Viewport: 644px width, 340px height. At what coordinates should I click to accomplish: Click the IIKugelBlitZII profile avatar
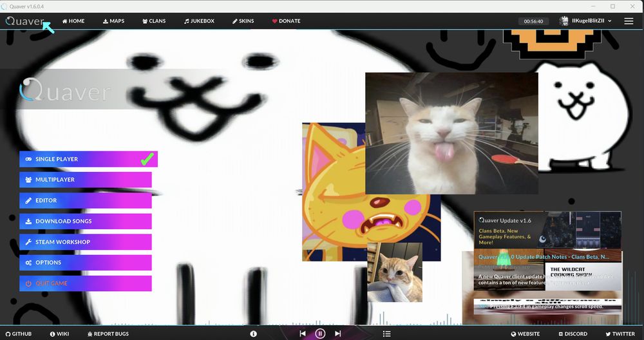click(x=564, y=21)
